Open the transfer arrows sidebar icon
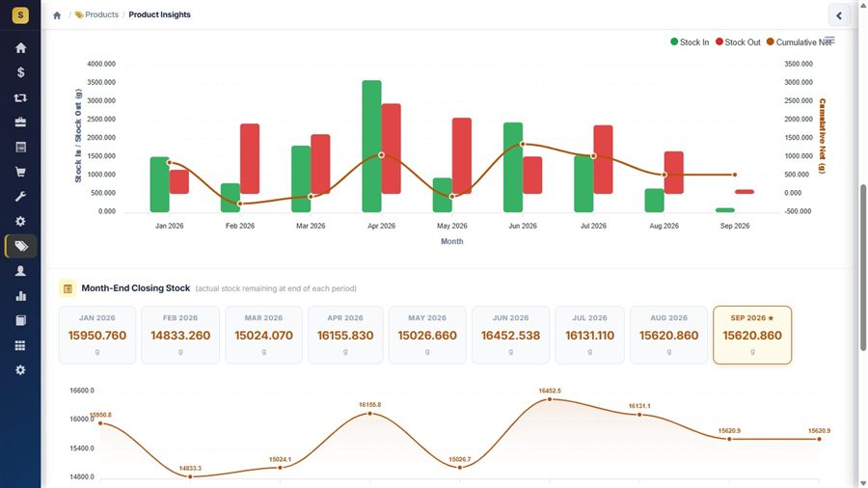The height and width of the screenshot is (488, 868). point(20,97)
